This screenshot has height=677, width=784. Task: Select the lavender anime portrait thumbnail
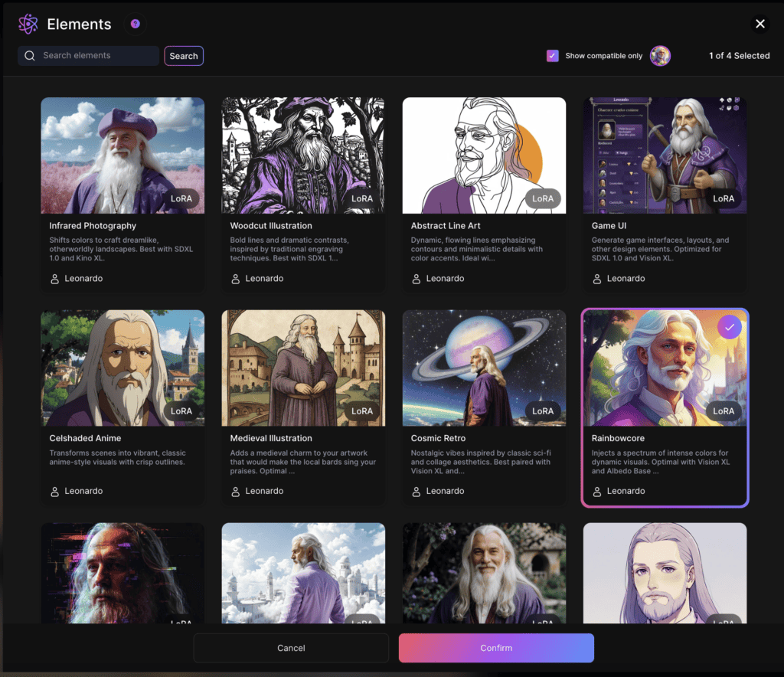click(x=665, y=573)
